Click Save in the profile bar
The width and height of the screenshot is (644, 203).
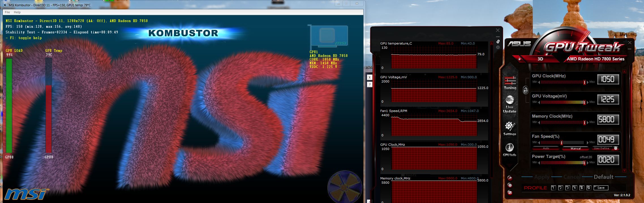click(x=601, y=188)
